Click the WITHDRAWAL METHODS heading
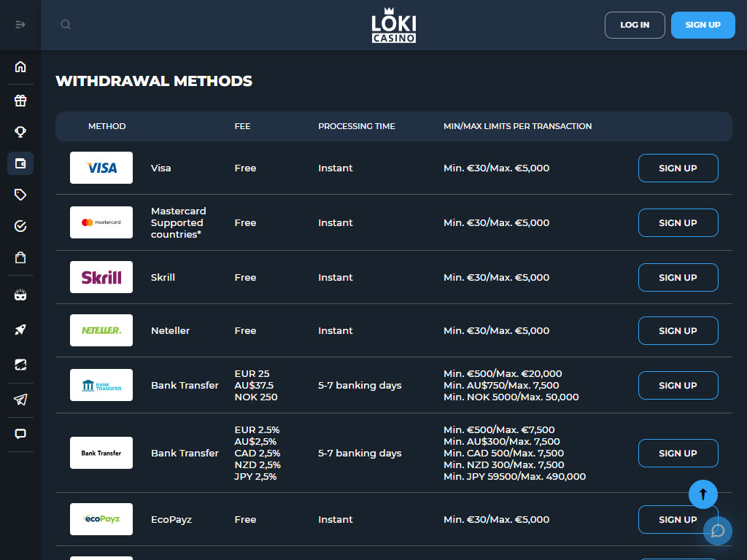 coord(154,81)
